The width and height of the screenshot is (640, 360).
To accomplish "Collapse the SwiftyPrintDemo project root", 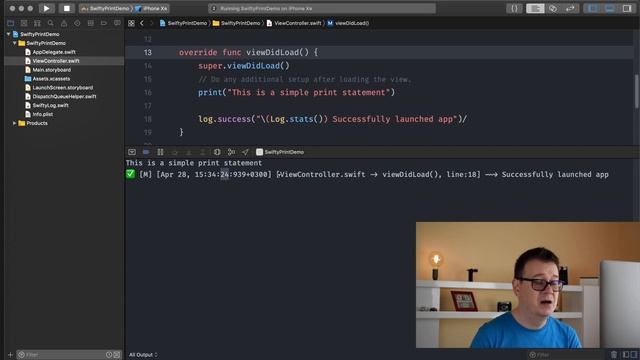I will click(x=9, y=34).
